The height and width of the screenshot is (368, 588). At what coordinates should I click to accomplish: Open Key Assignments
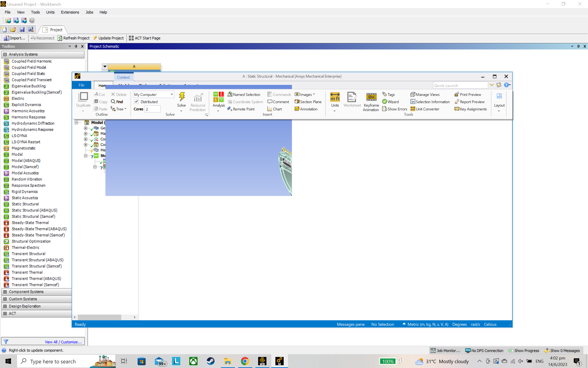click(x=471, y=109)
